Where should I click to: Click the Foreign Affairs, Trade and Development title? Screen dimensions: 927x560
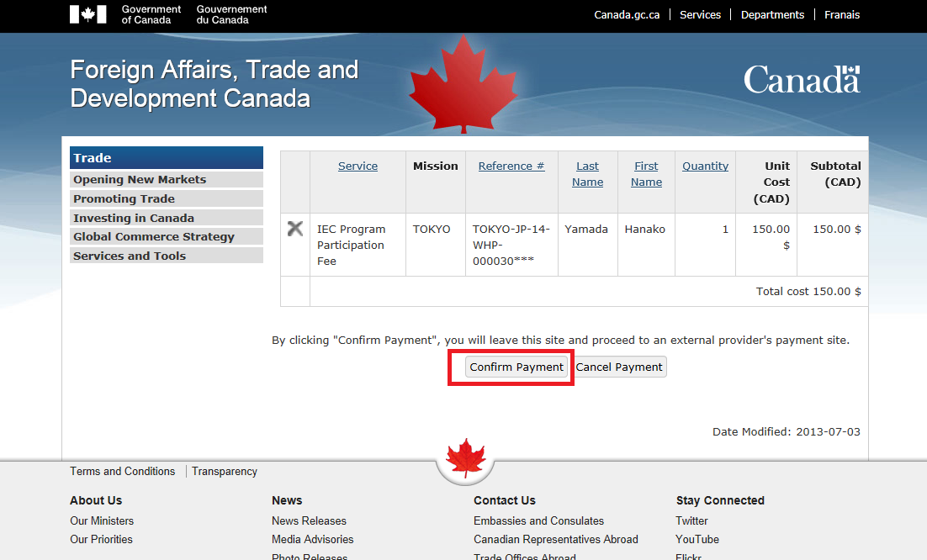[214, 84]
